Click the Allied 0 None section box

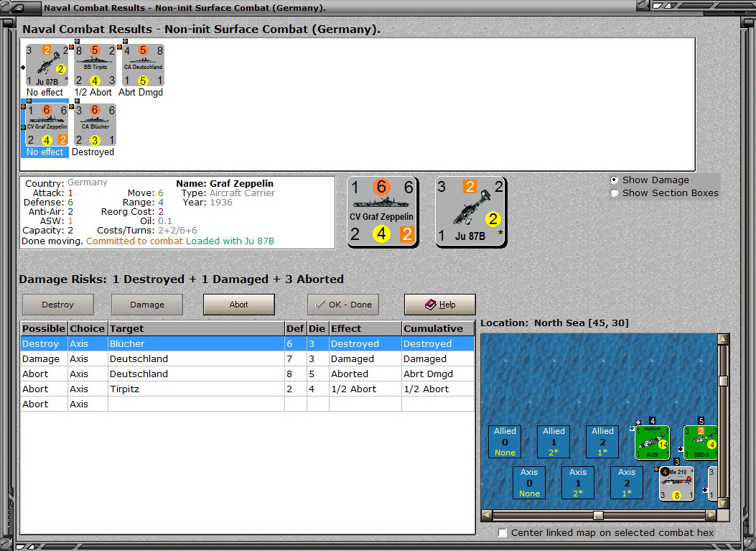tap(505, 442)
